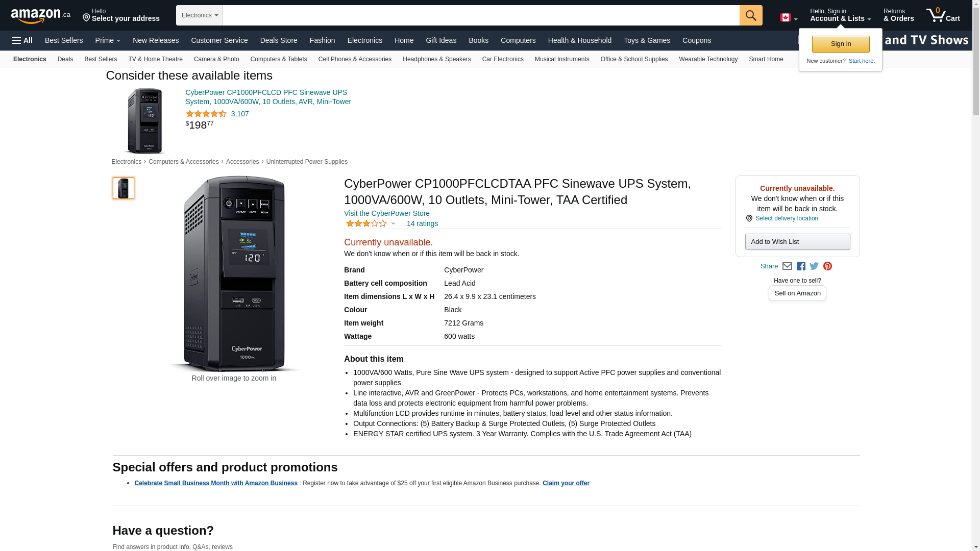The image size is (980, 551).
Task: Expand the Canada flag language selector
Action: click(x=788, y=18)
